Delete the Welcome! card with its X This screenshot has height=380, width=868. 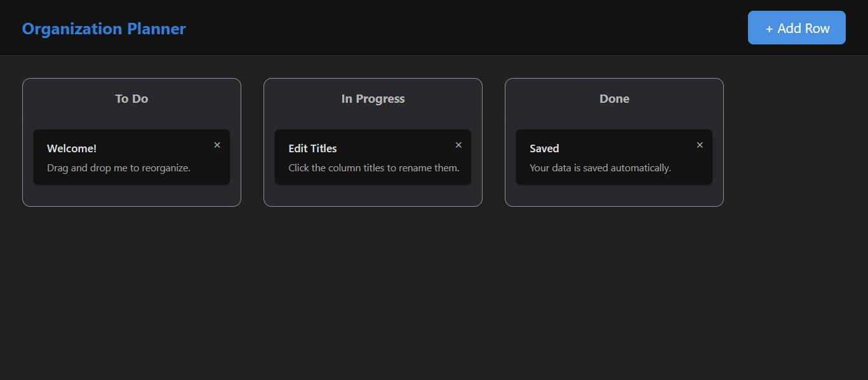pos(217,145)
